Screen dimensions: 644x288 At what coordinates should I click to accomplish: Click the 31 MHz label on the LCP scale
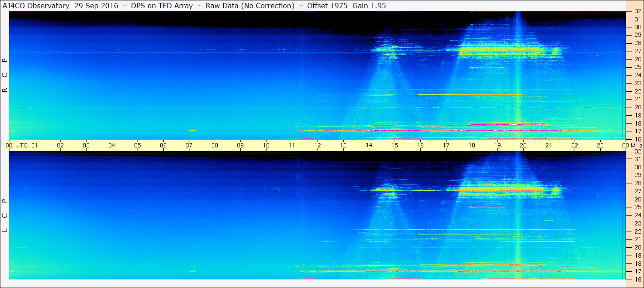point(638,159)
